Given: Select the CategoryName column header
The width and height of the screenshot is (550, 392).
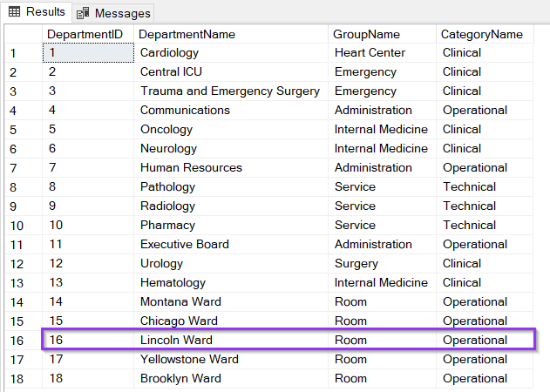Looking at the screenshot, I should point(485,34).
